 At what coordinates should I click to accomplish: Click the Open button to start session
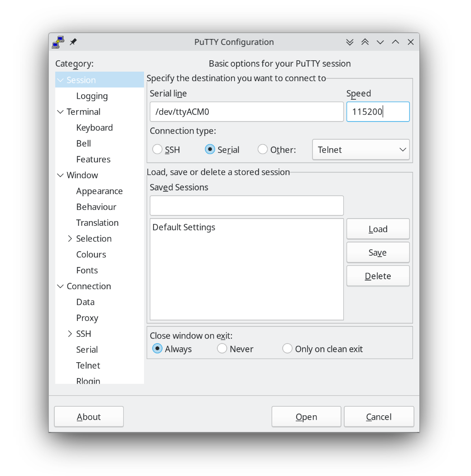click(306, 416)
